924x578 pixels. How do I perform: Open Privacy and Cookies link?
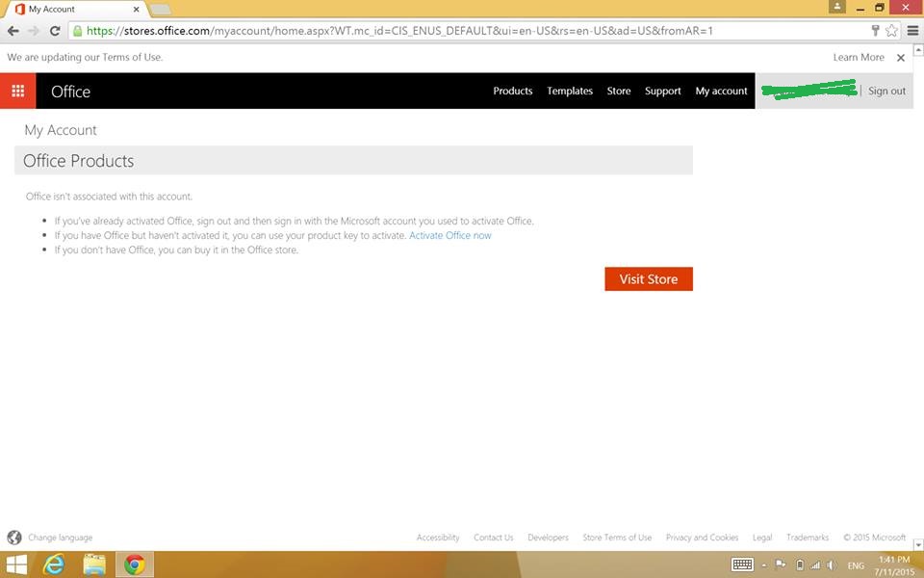[702, 538]
